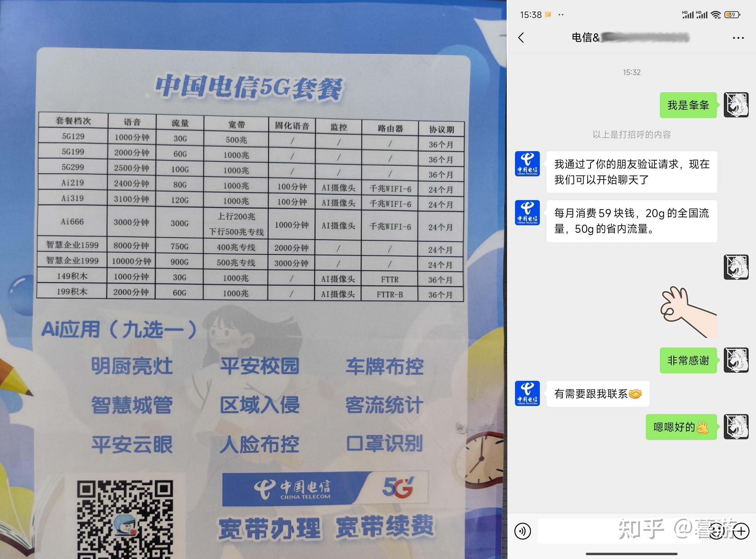Image resolution: width=756 pixels, height=559 pixels.
Task: Click the 5G129 row label
Action: click(x=73, y=136)
